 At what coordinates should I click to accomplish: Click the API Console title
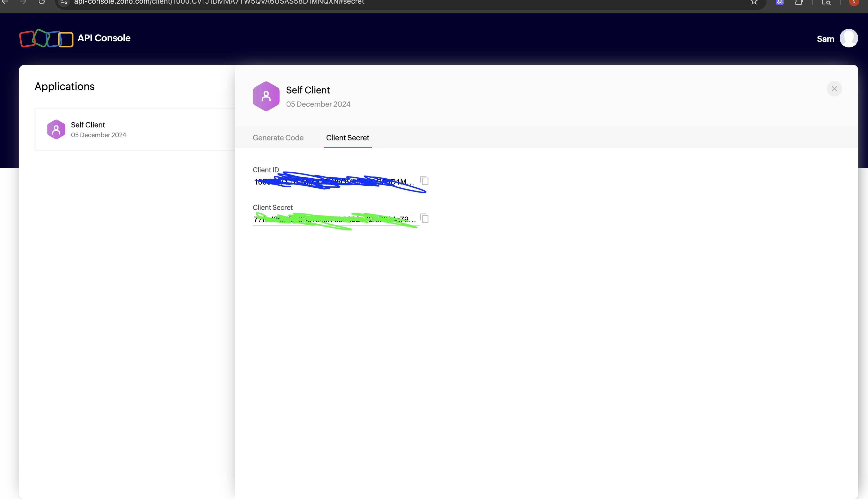(x=104, y=38)
